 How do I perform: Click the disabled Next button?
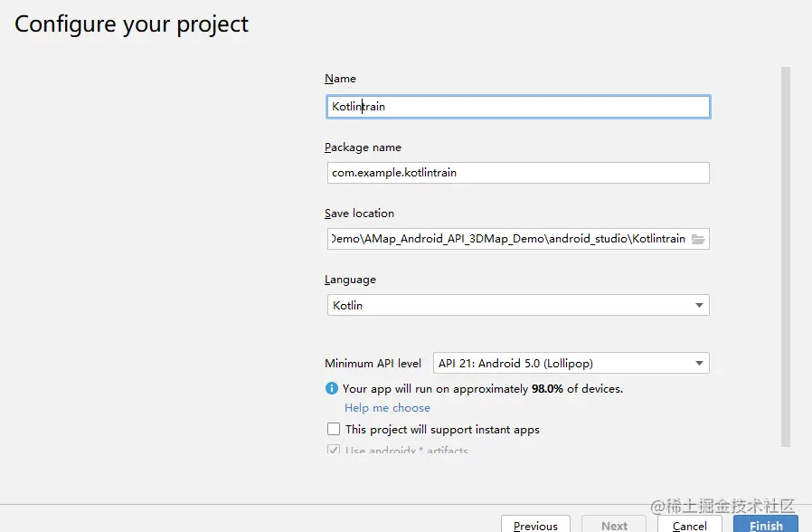tap(614, 525)
